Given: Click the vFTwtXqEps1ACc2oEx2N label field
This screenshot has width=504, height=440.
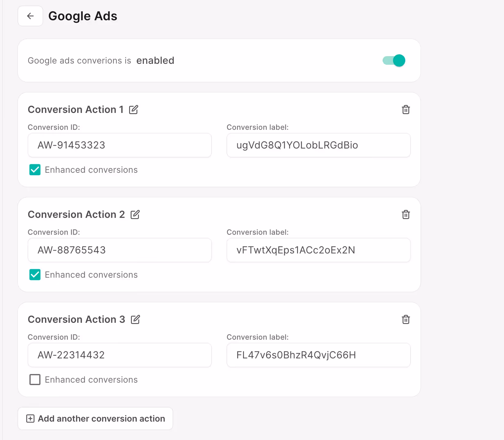Looking at the screenshot, I should (319, 250).
